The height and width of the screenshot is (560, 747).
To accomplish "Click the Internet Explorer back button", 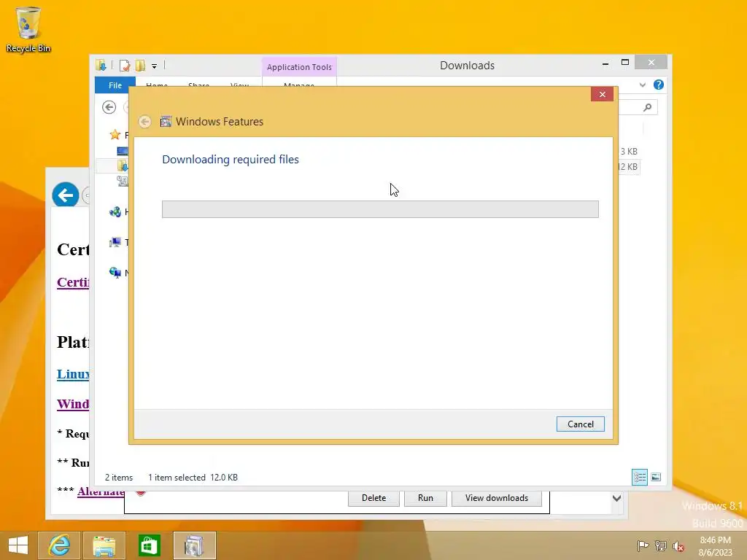I will (x=65, y=195).
